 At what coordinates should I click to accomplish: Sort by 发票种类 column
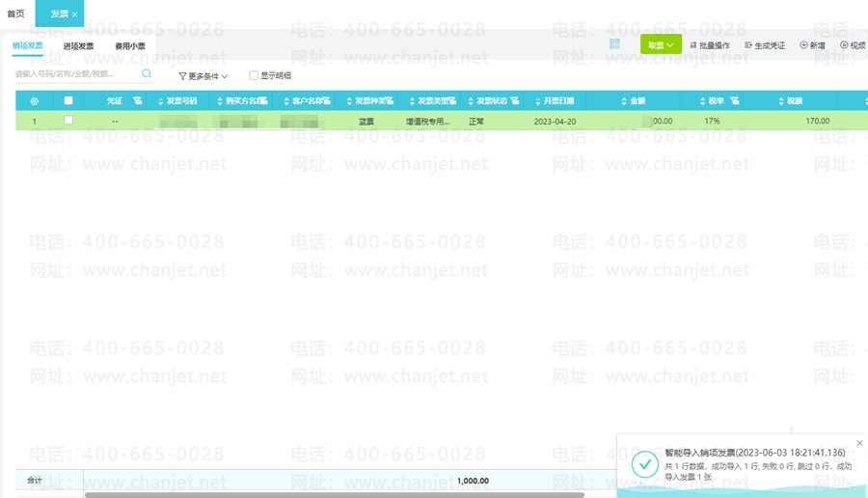click(349, 101)
